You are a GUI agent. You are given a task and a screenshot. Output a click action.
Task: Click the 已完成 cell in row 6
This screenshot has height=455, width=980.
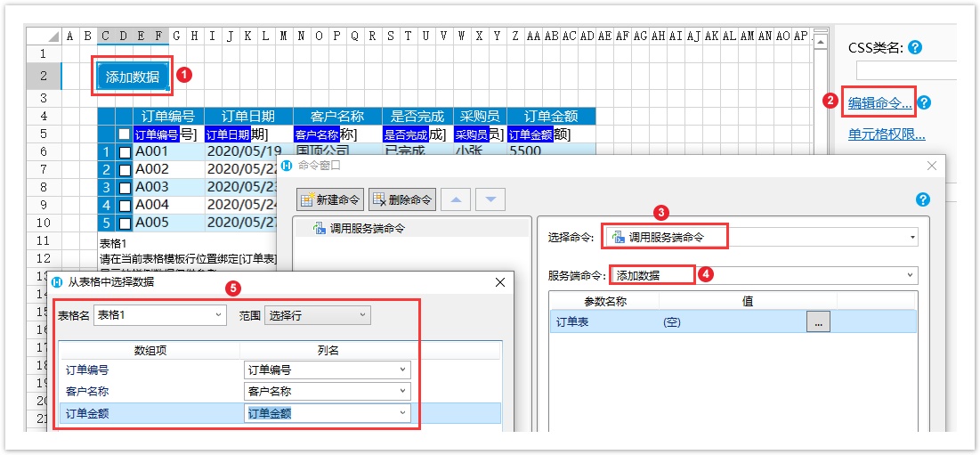[x=417, y=150]
